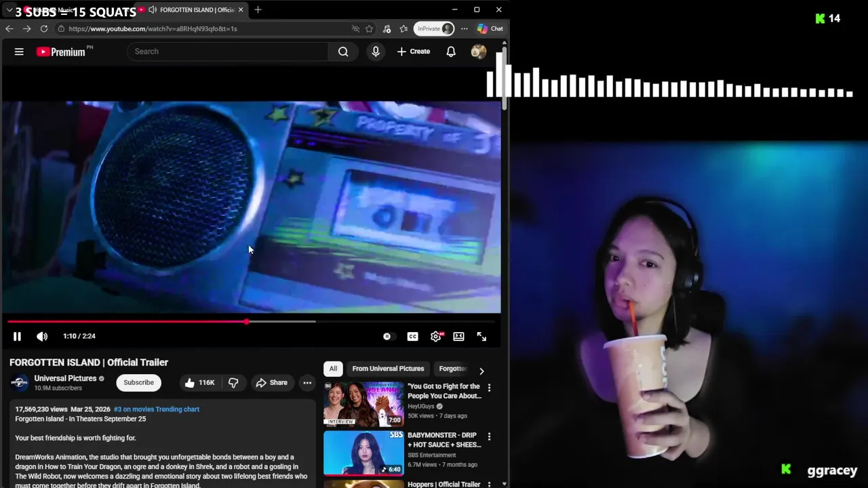868x488 pixels.
Task: Open the tab search chevron in the title bar
Action: pyautogui.click(x=9, y=10)
